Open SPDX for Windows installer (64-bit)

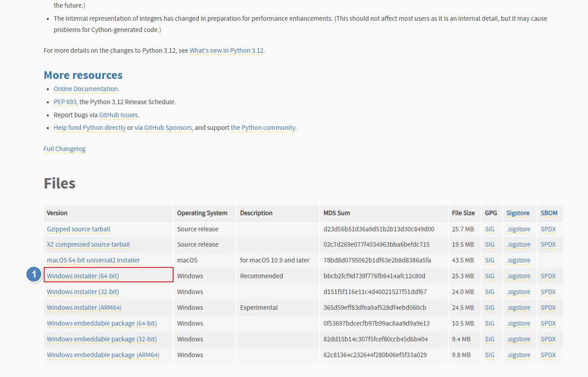548,276
